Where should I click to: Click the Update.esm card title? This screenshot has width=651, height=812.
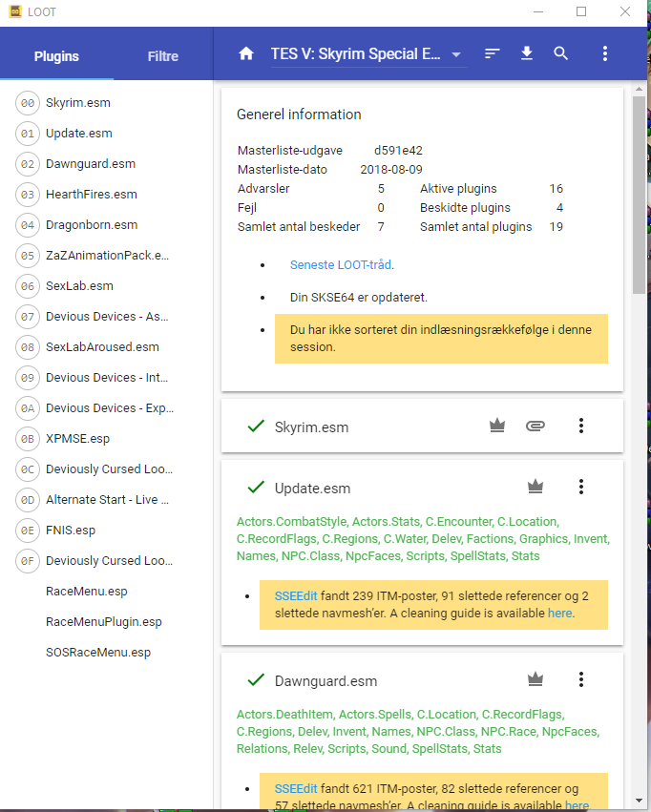(x=312, y=489)
